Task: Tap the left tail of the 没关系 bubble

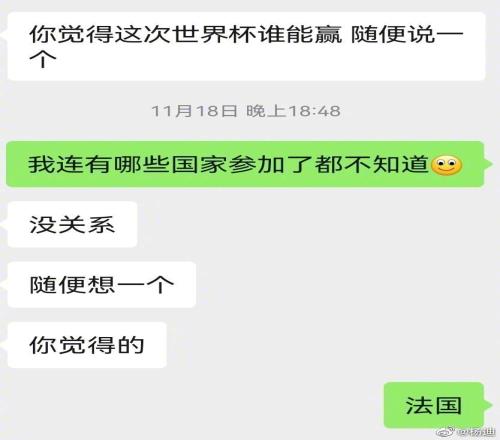Action: [x=4, y=224]
